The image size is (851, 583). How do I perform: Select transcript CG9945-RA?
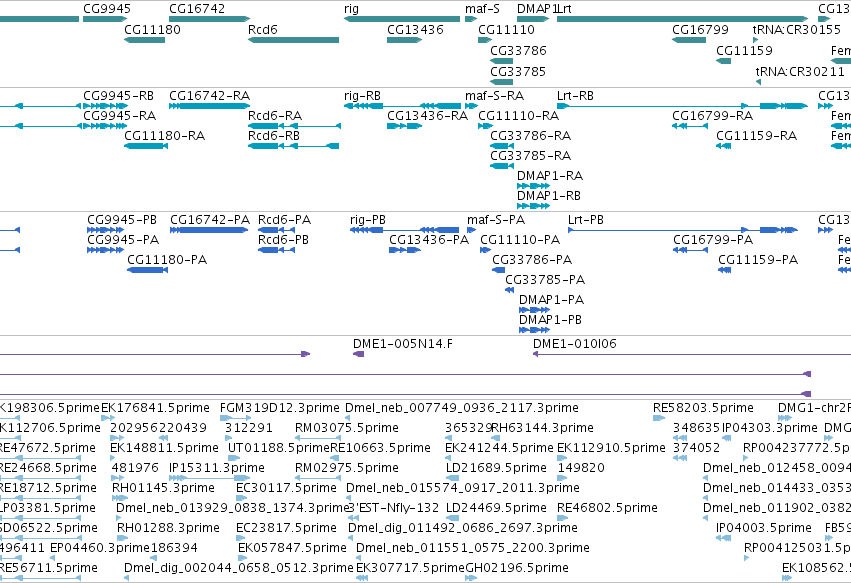click(x=119, y=116)
